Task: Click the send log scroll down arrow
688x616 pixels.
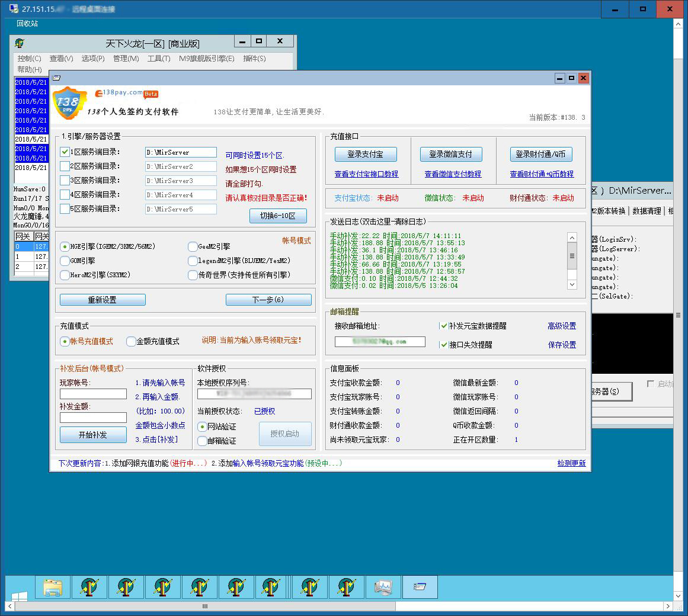Action: click(572, 284)
